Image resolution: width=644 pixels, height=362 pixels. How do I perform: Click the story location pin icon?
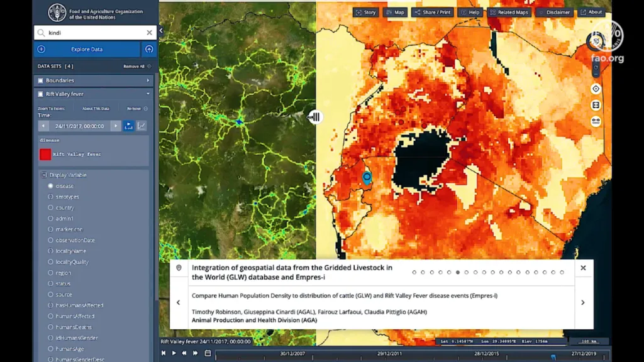pyautogui.click(x=179, y=268)
